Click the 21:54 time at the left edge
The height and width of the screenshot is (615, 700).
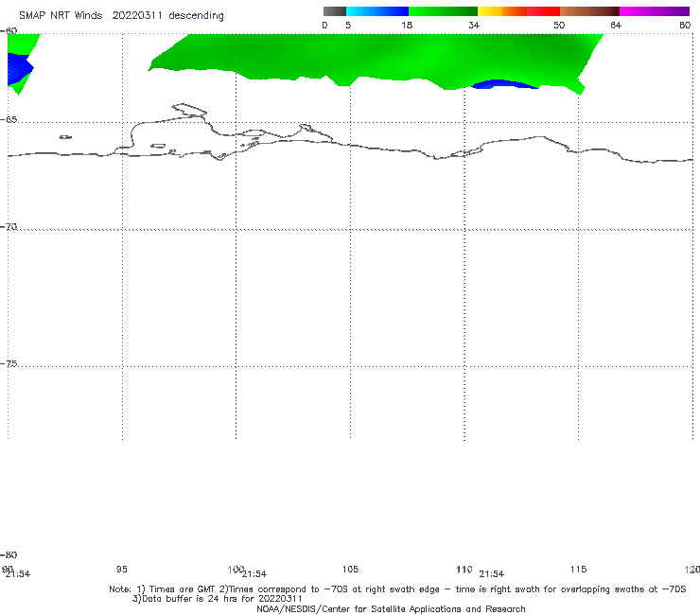tap(18, 574)
